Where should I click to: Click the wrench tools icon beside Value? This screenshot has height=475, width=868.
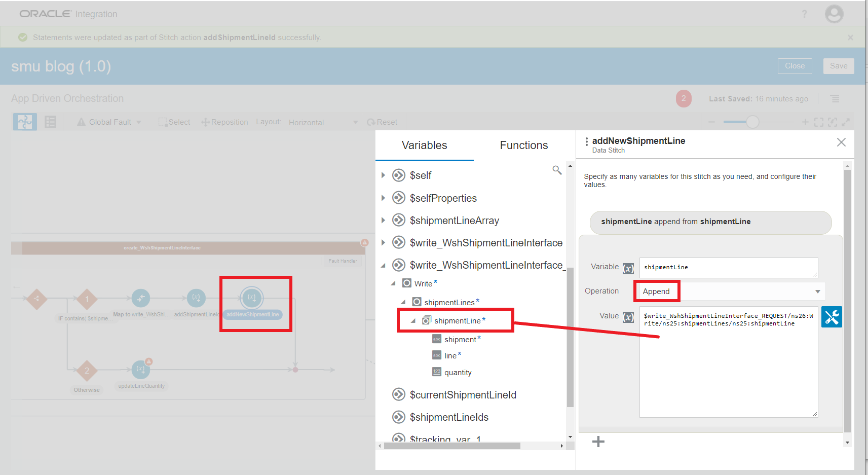tap(832, 317)
